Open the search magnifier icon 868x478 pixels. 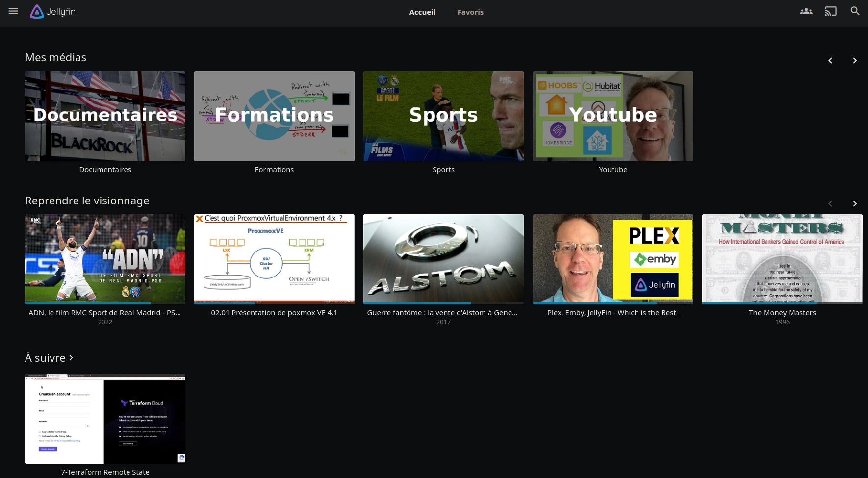855,11
